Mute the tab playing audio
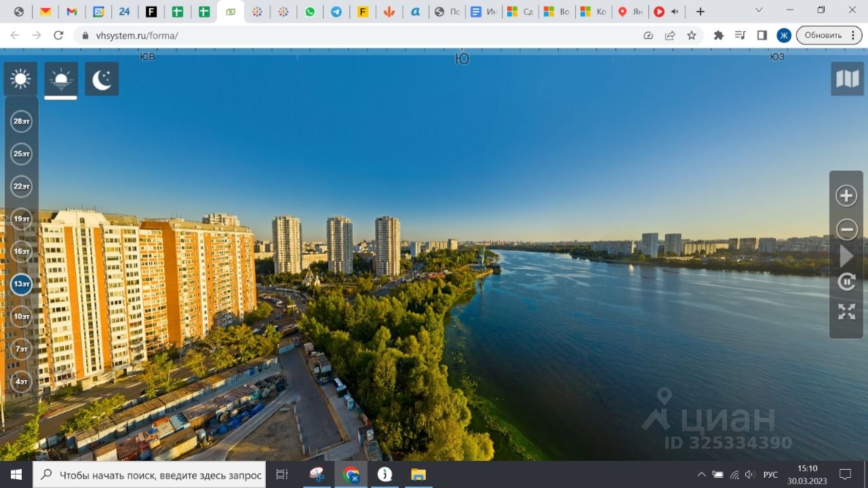Image resolution: width=868 pixels, height=488 pixels. point(675,12)
